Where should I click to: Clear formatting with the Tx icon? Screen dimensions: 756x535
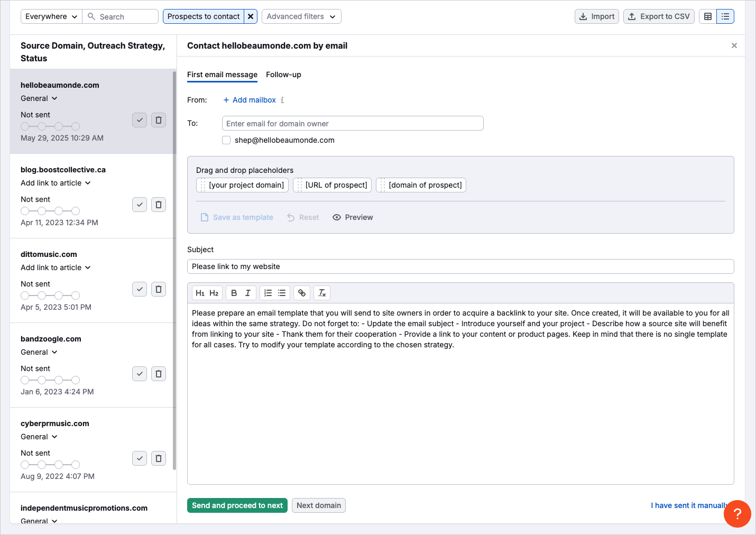click(x=321, y=292)
